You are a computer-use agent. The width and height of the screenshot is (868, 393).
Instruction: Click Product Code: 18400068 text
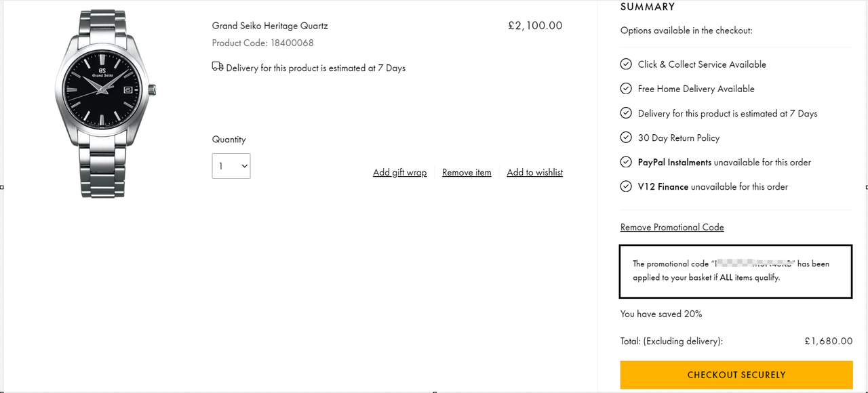click(x=263, y=43)
